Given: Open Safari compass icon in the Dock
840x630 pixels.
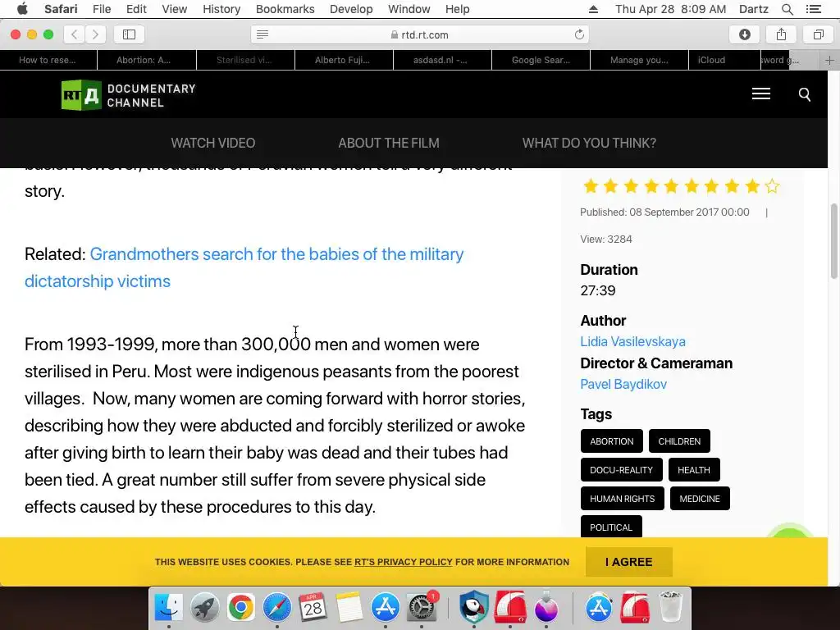Looking at the screenshot, I should (x=277, y=607).
